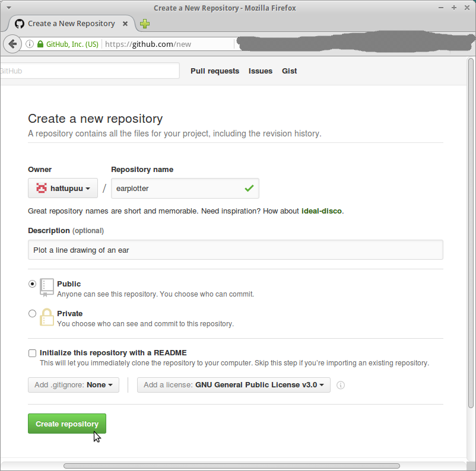Click the Public repository book icon
Viewport: 476px width, 471px height.
(x=47, y=287)
